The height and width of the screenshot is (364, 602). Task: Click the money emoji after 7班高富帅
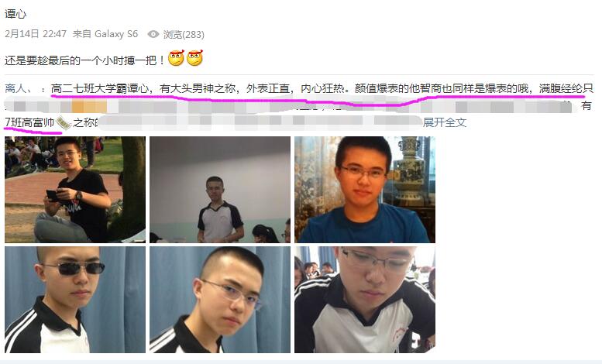pyautogui.click(x=64, y=123)
